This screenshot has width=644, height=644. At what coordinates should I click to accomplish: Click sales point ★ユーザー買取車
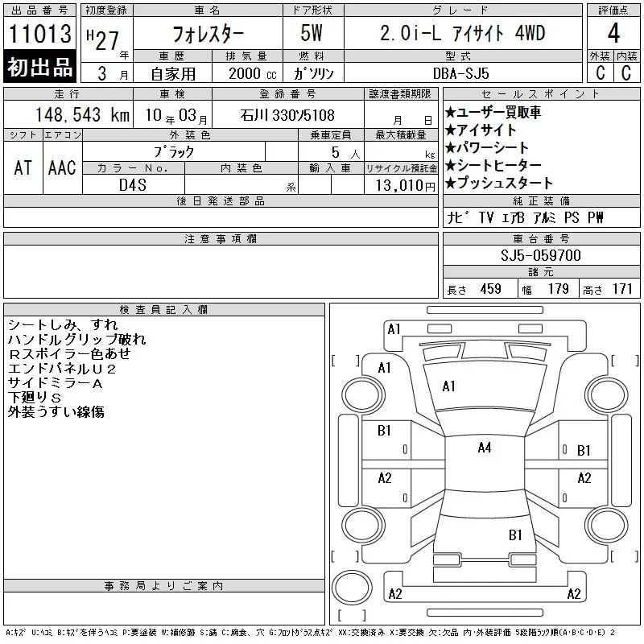click(493, 112)
